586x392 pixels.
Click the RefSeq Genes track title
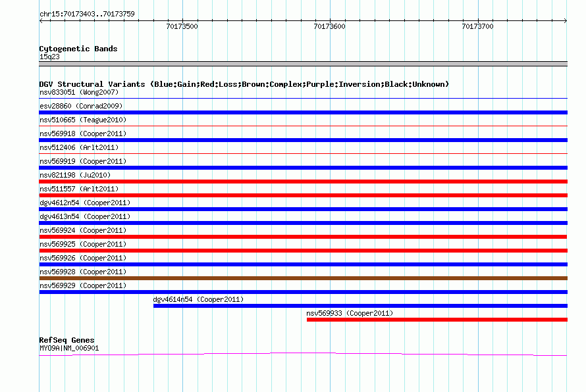point(67,340)
